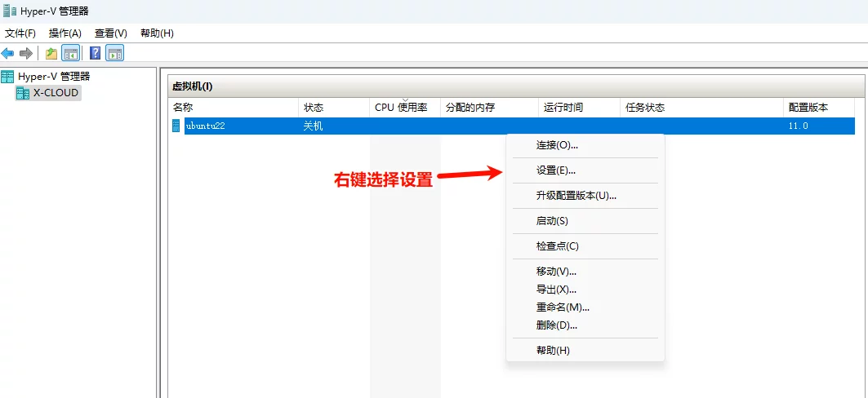The width and height of the screenshot is (868, 398).
Task: Toggle the Action pane toolbar icon
Action: coord(114,54)
